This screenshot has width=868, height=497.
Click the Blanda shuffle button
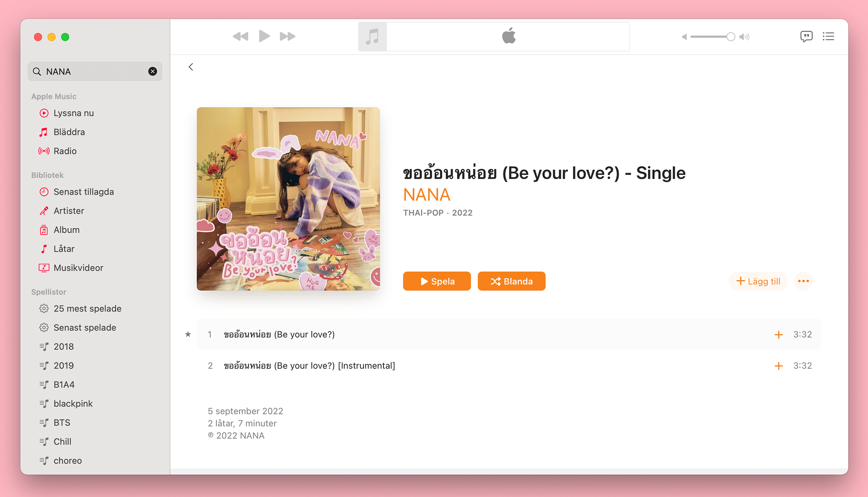511,281
